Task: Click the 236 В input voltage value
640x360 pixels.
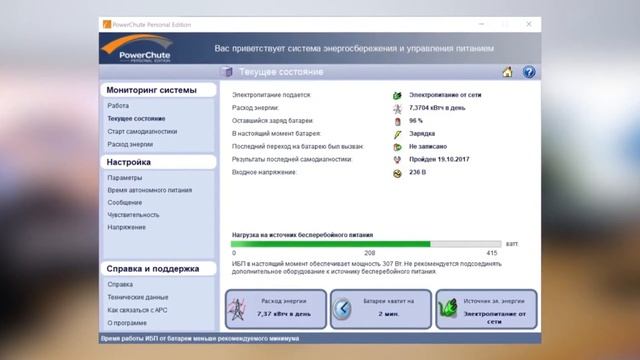Action: coord(418,172)
